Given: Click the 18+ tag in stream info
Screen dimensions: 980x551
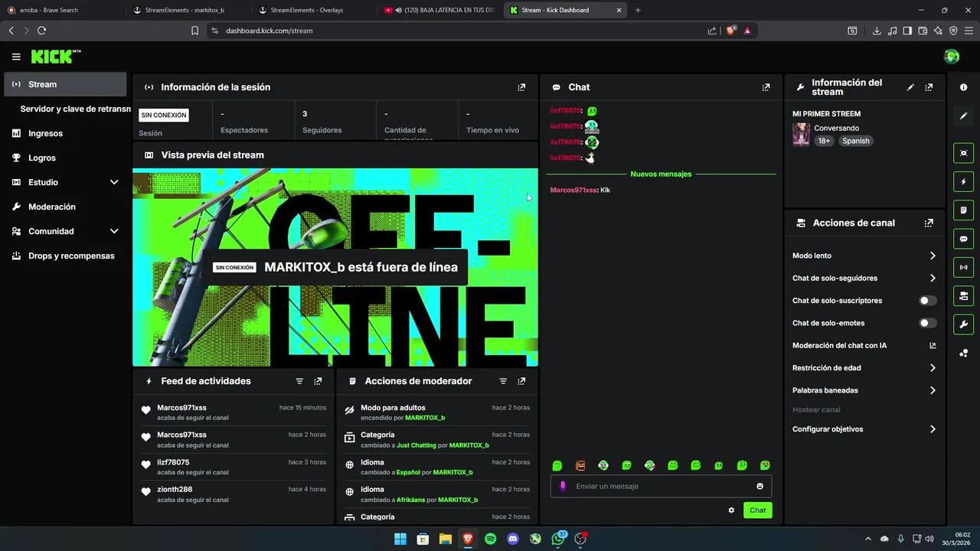Looking at the screenshot, I should [824, 141].
